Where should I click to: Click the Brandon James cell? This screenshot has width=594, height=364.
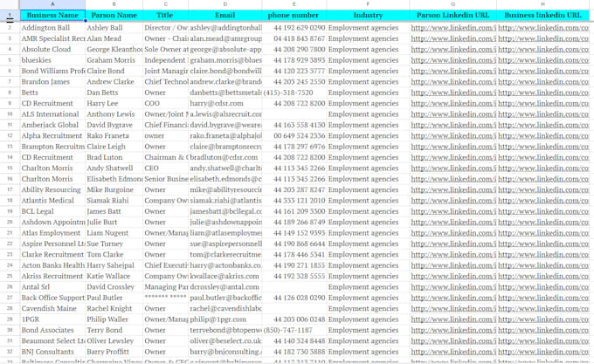[52, 82]
